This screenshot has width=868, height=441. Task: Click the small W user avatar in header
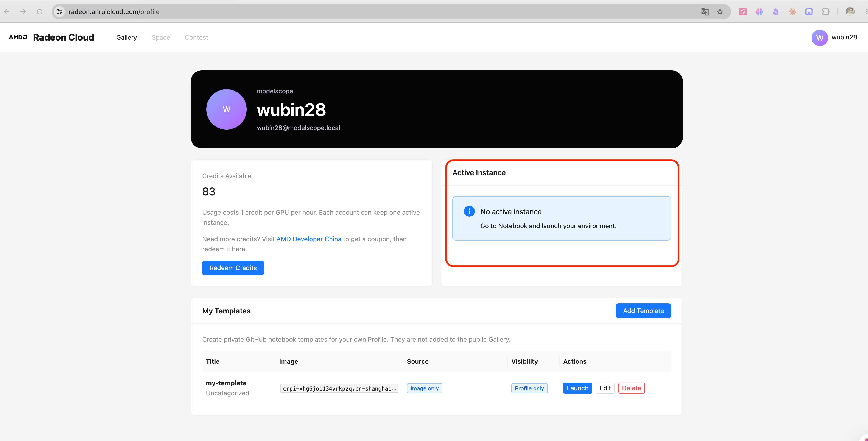[820, 37]
